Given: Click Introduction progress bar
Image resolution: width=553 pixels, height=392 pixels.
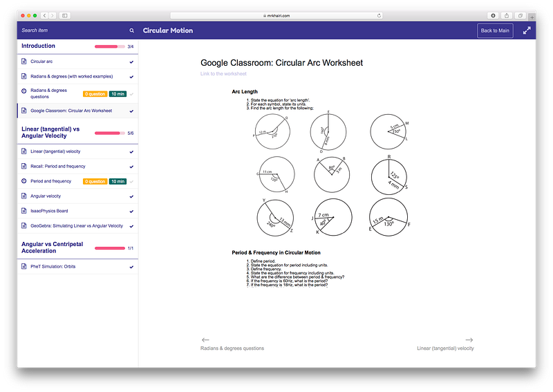Looking at the screenshot, I should coord(110,46).
